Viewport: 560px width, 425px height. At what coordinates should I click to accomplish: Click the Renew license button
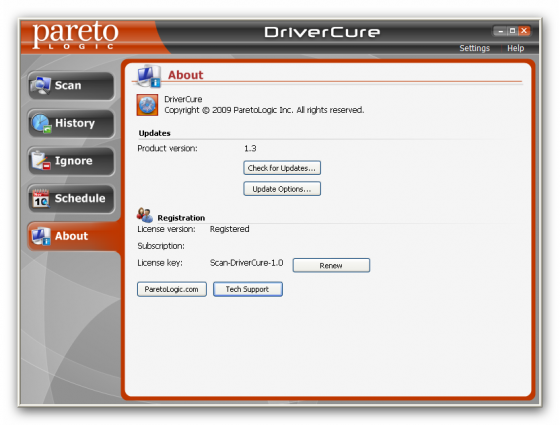coord(331,265)
